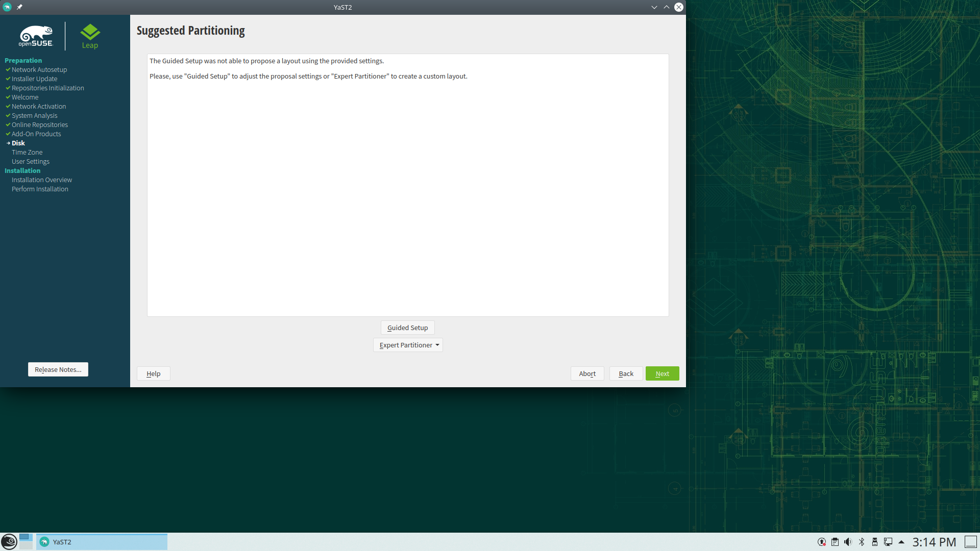Abort the installation
980x551 pixels.
pyautogui.click(x=587, y=374)
